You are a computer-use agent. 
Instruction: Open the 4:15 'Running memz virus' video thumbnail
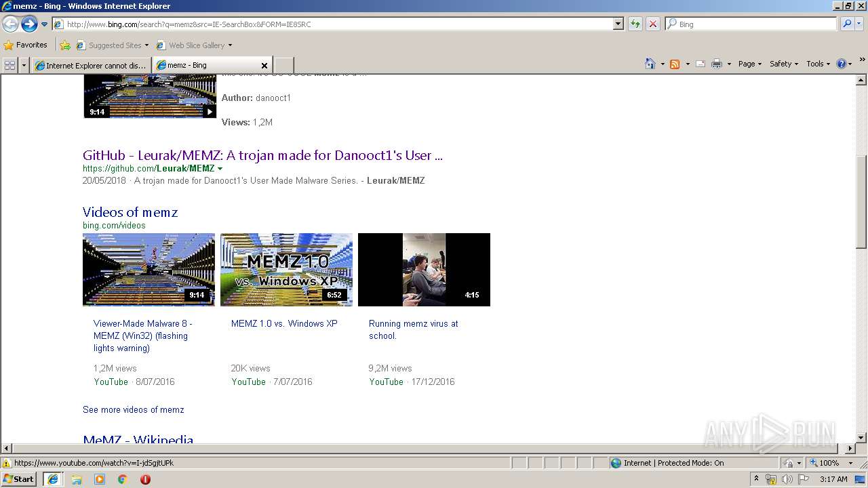tap(424, 270)
